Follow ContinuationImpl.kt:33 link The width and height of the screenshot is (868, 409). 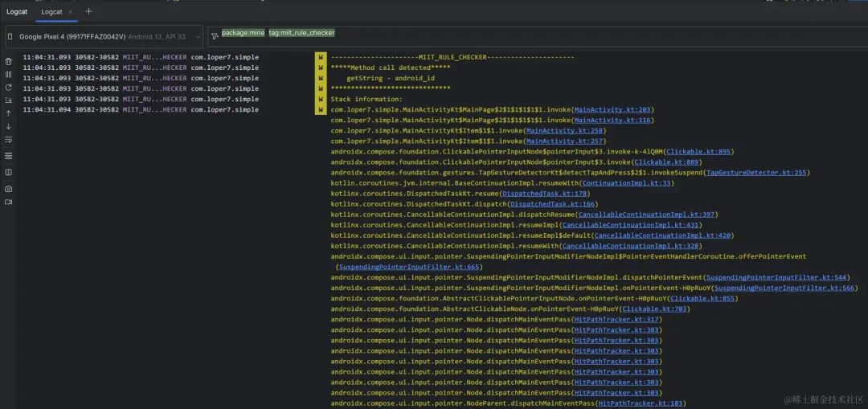point(626,183)
